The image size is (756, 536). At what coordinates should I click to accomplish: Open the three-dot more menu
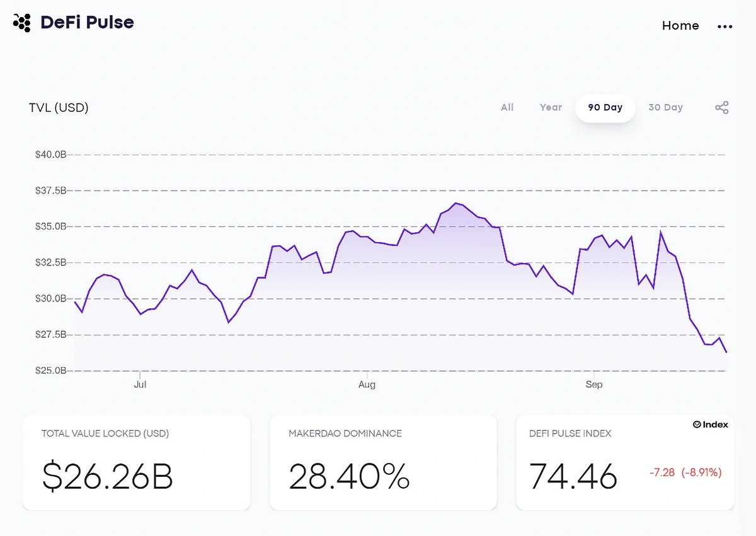pyautogui.click(x=724, y=26)
